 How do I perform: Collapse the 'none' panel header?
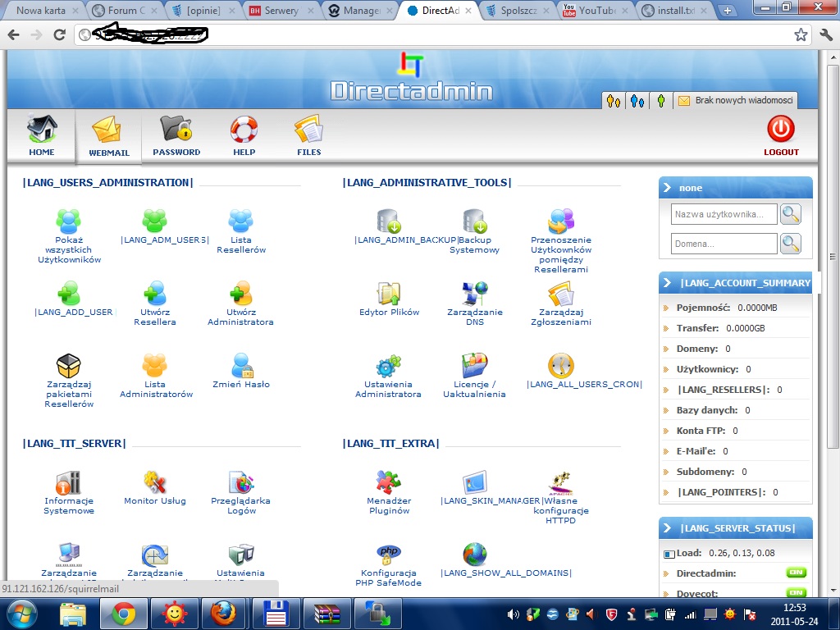(736, 188)
